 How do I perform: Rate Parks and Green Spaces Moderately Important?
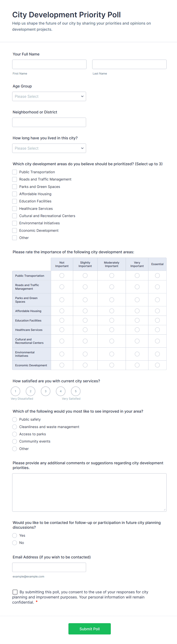[112, 300]
